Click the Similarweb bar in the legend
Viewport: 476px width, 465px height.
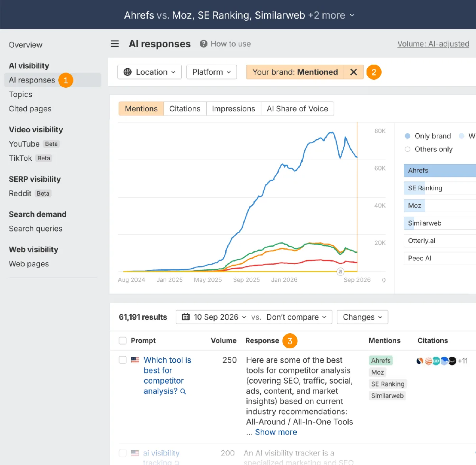440,223
